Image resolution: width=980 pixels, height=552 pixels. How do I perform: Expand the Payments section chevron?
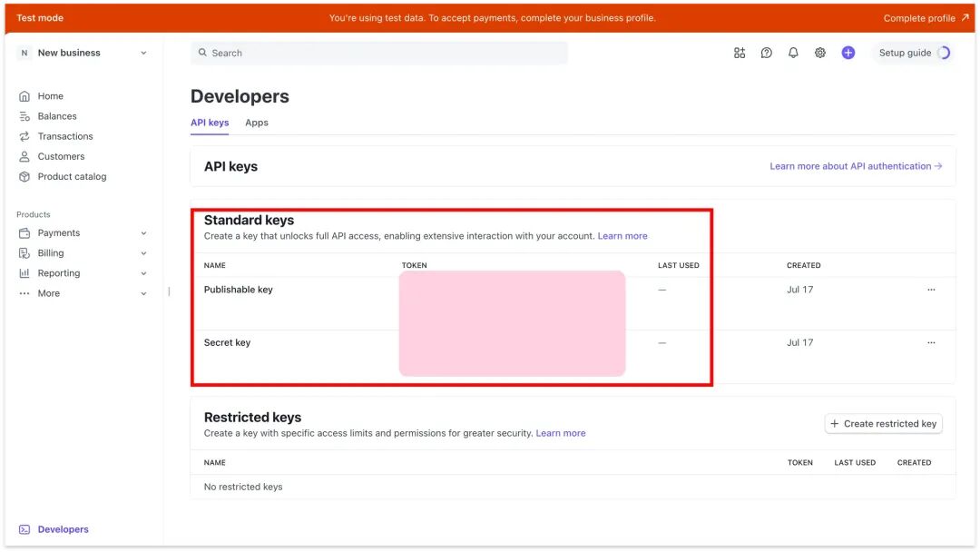(x=143, y=233)
